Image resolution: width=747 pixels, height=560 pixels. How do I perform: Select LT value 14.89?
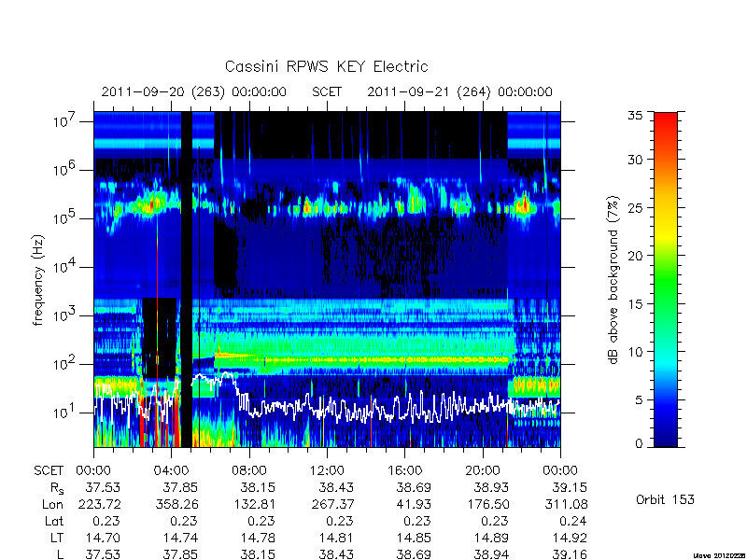point(492,538)
